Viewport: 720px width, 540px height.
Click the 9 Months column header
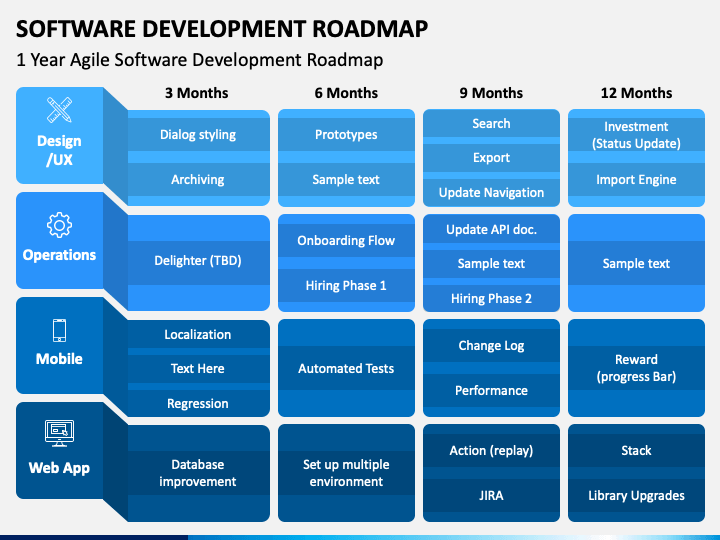click(x=491, y=93)
